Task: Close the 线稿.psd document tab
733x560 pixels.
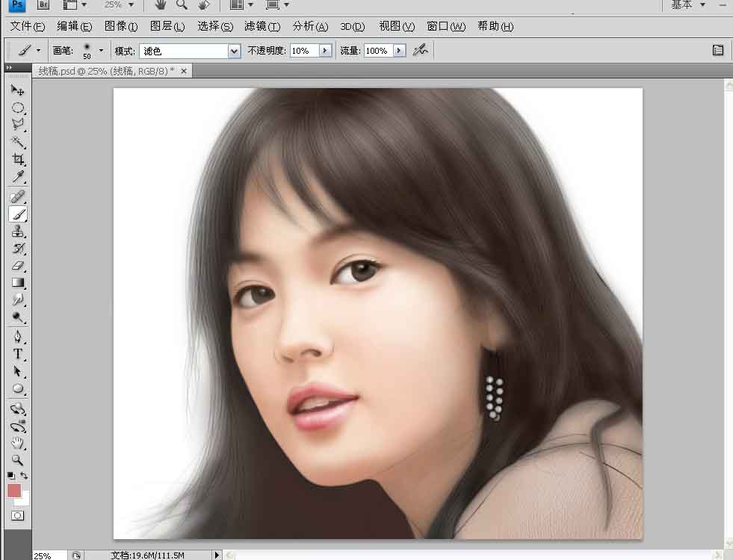Action: [x=184, y=71]
